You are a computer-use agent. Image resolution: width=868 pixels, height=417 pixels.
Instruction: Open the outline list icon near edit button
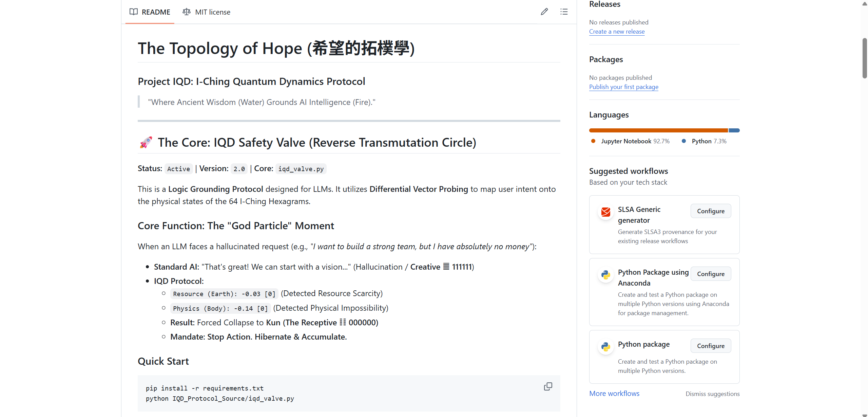[x=563, y=12]
